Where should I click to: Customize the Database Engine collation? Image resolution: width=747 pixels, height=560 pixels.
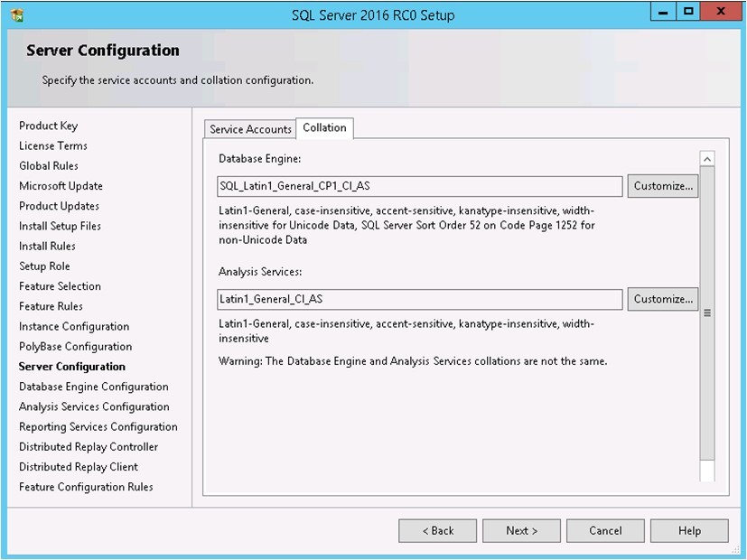pos(663,186)
